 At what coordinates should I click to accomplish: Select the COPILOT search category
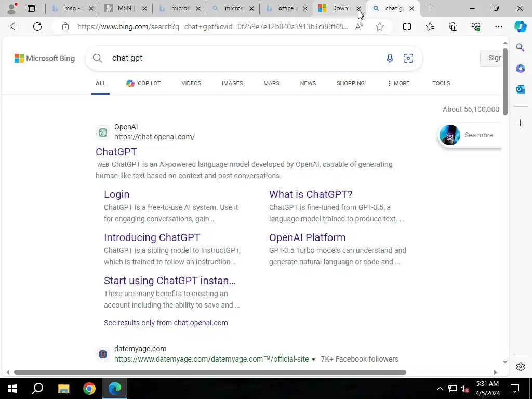pos(143,83)
